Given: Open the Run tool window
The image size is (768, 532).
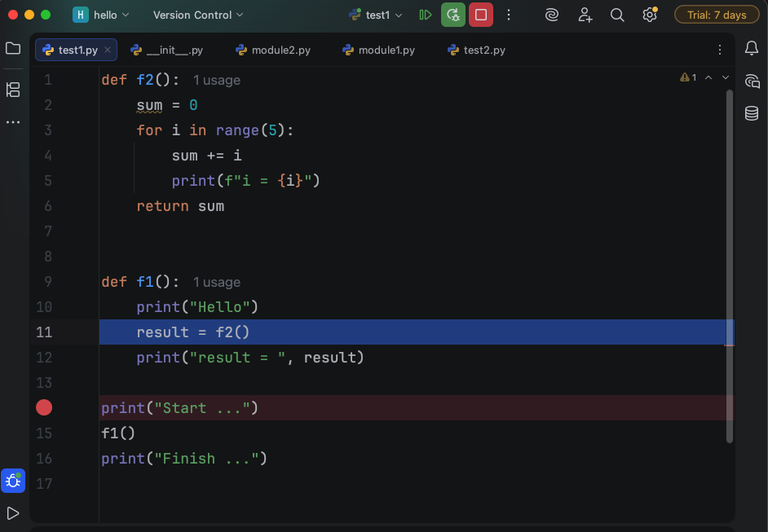Looking at the screenshot, I should point(13,513).
